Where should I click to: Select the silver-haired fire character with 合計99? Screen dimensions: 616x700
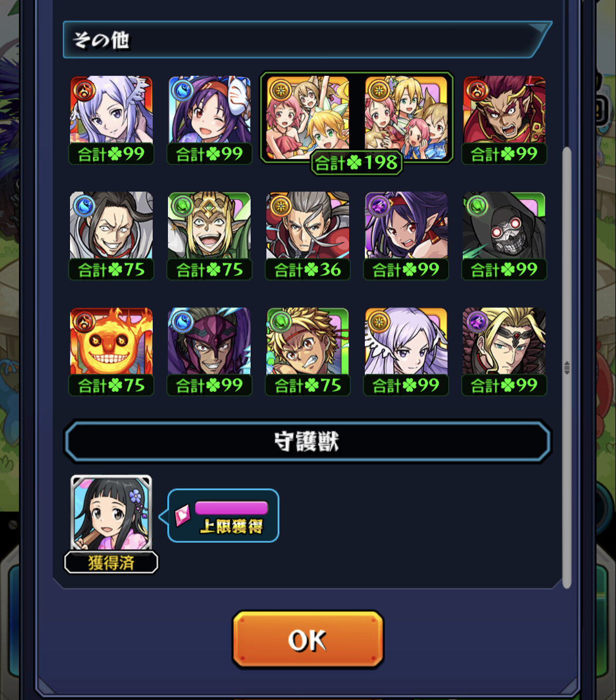(111, 120)
